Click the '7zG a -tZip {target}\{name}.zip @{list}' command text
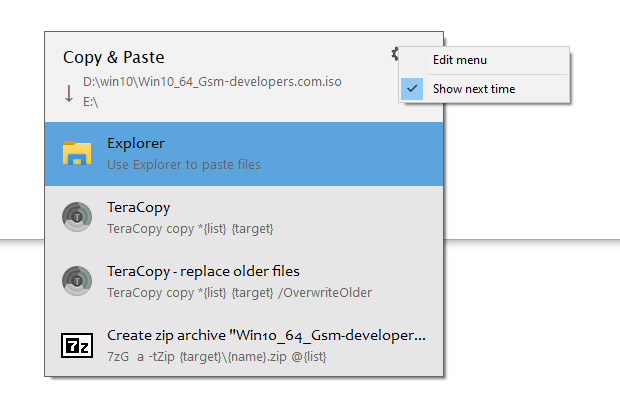The image size is (620, 398). [217, 357]
